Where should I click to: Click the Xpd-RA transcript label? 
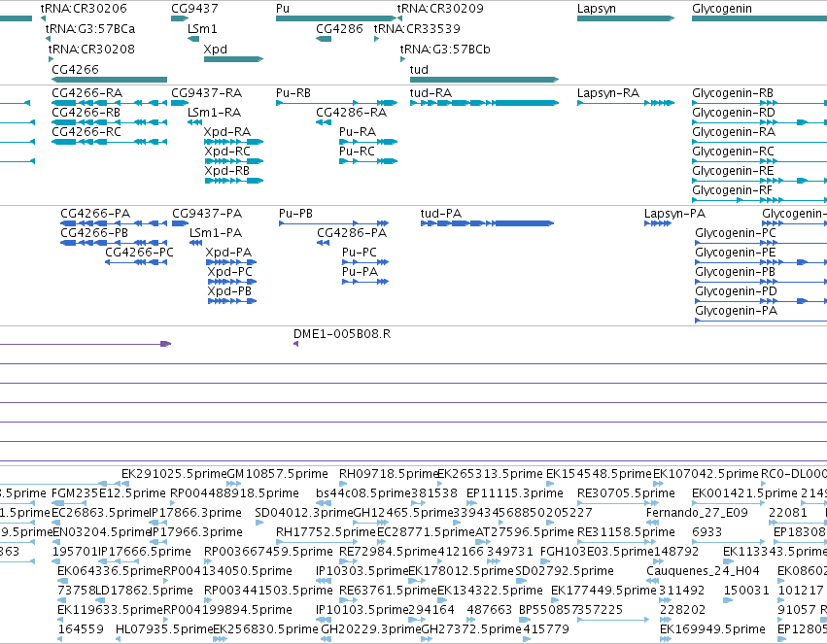coord(227,132)
